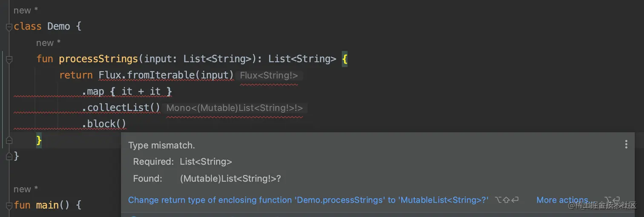Viewport: 644px width, 217px height.
Task: Click the Demo class name
Action: click(x=58, y=27)
